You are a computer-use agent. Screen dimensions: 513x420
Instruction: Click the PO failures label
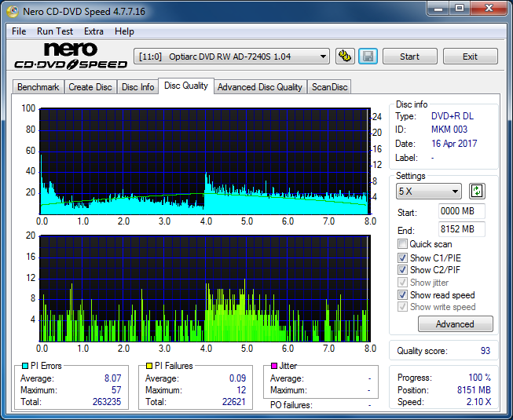coord(291,405)
